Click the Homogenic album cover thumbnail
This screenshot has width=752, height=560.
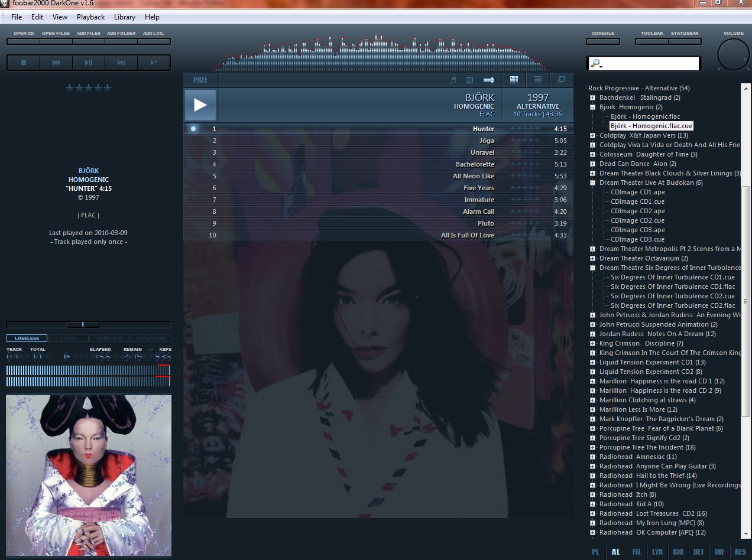pos(89,475)
